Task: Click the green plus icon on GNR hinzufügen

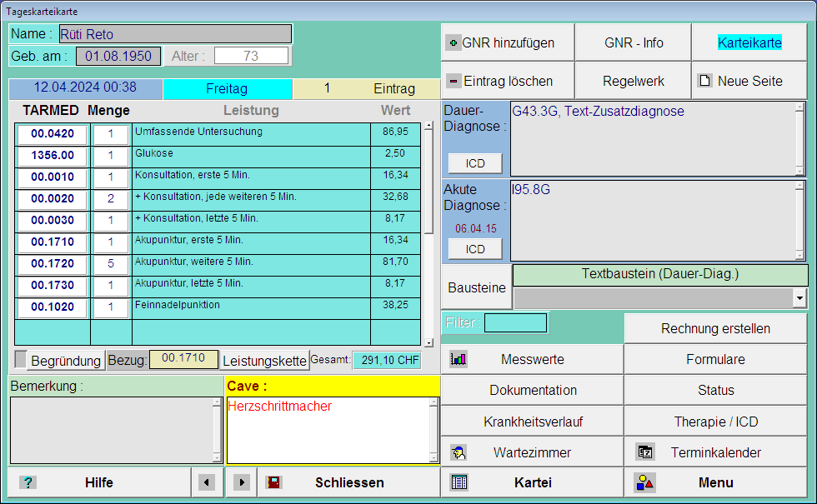Action: [454, 42]
